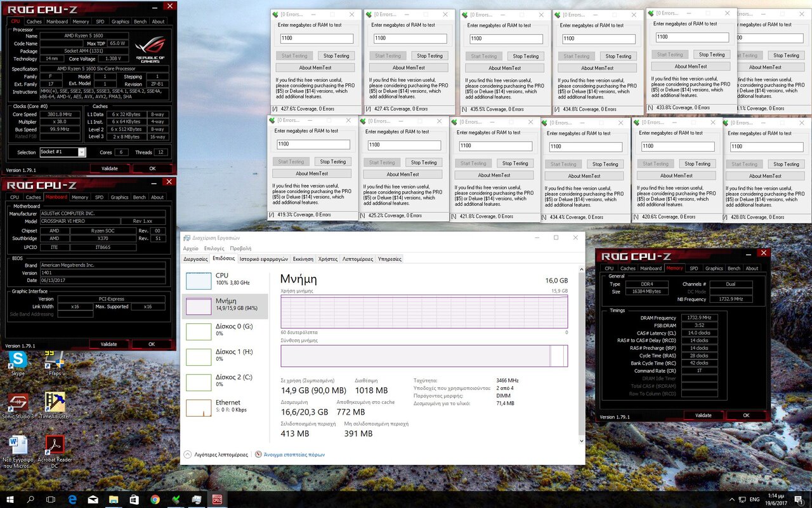
Task: Stop testing in the MemTest window at 420.6% coverage
Action: pos(698,164)
